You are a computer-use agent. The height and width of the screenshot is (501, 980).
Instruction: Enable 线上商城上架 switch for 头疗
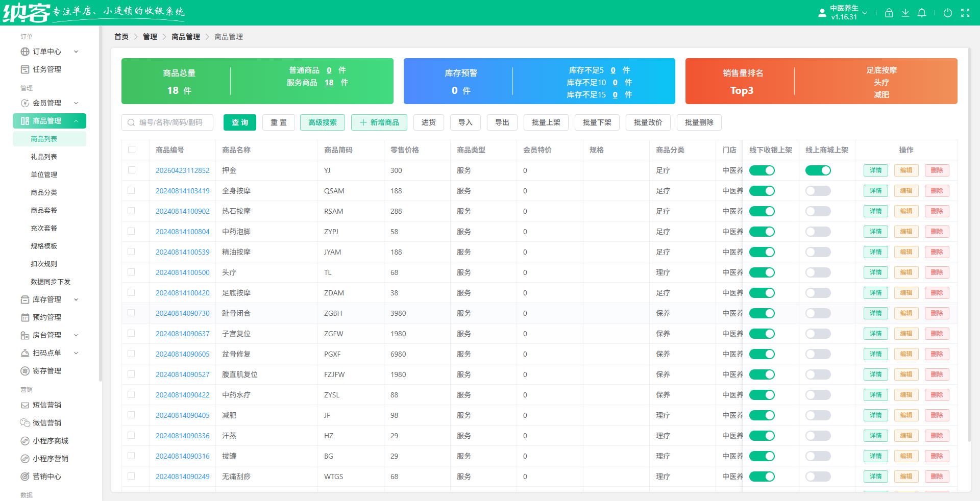click(818, 272)
